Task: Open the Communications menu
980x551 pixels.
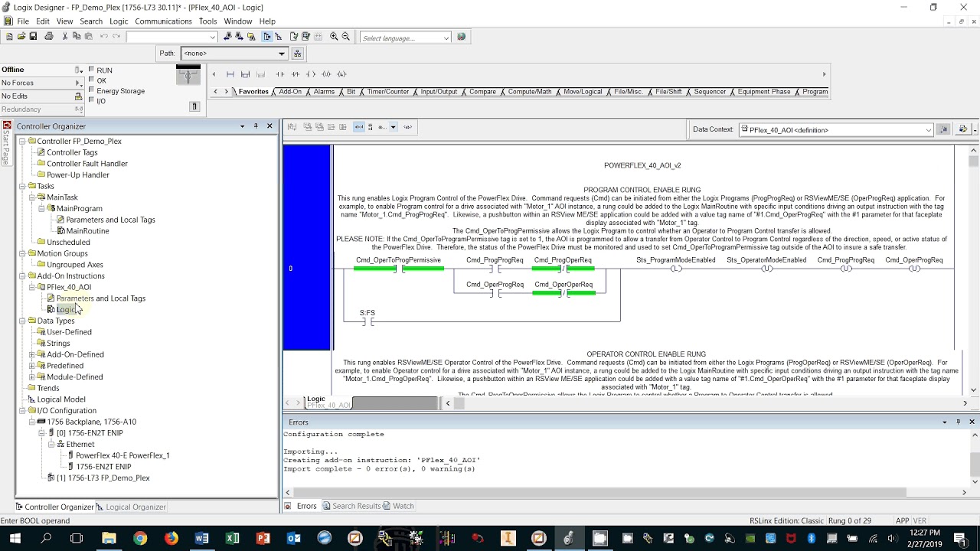Action: (x=163, y=21)
